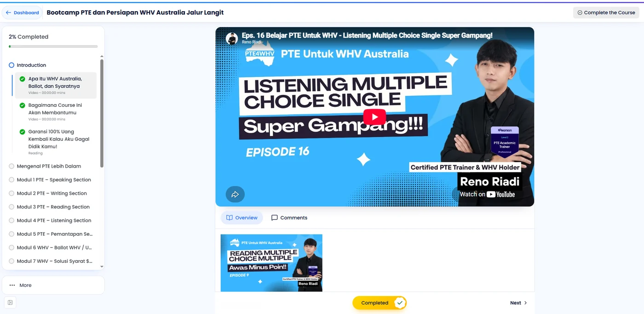Click the Pearson PTE Academic Trainer badge
644x314 pixels.
[505, 143]
